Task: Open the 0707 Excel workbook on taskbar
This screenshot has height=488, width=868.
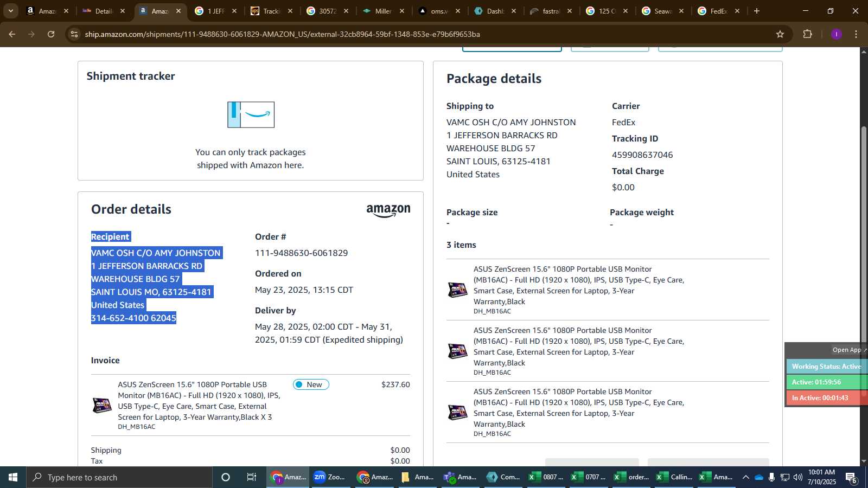Action: click(x=589, y=477)
